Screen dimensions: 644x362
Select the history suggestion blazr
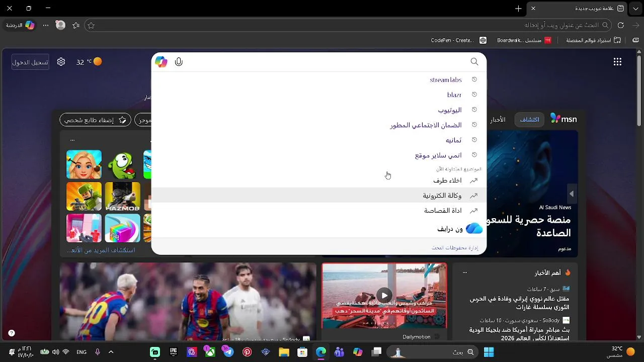pyautogui.click(x=319, y=95)
